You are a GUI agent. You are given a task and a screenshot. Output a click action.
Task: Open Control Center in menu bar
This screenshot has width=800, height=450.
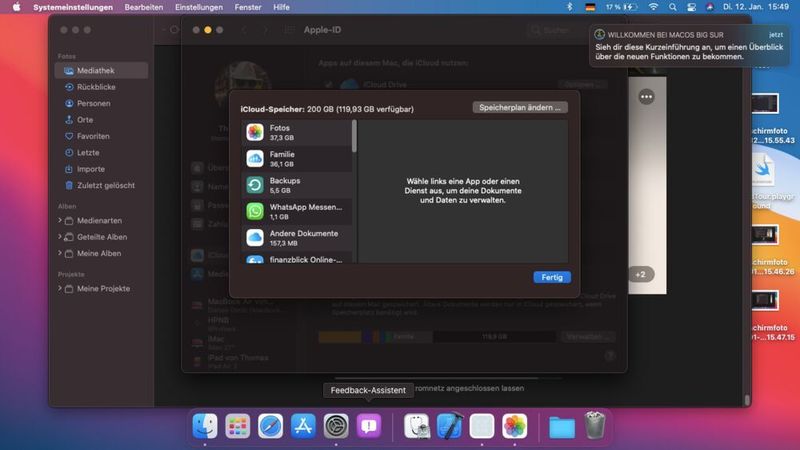pos(691,7)
